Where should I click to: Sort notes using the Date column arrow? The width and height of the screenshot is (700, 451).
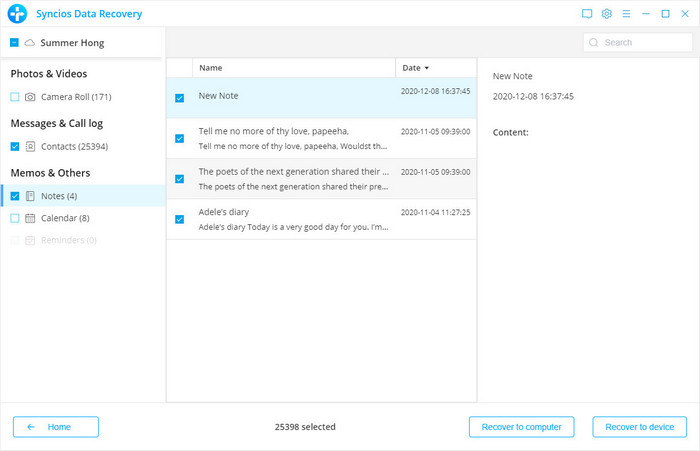pyautogui.click(x=428, y=68)
